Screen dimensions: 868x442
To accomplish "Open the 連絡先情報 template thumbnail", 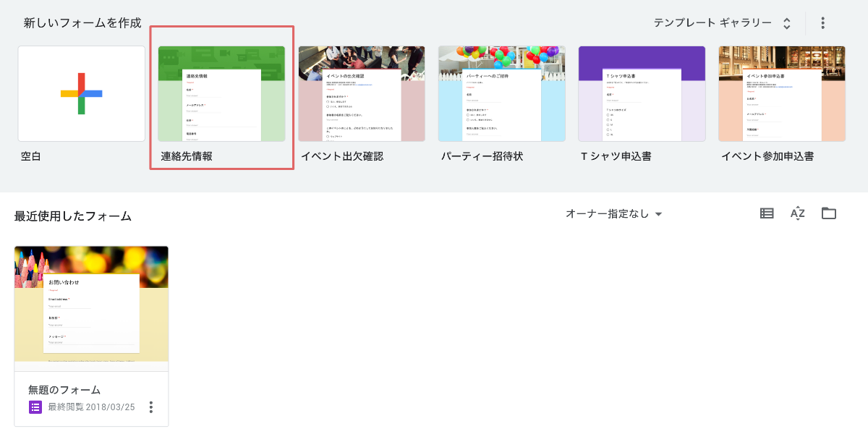I will 221,94.
